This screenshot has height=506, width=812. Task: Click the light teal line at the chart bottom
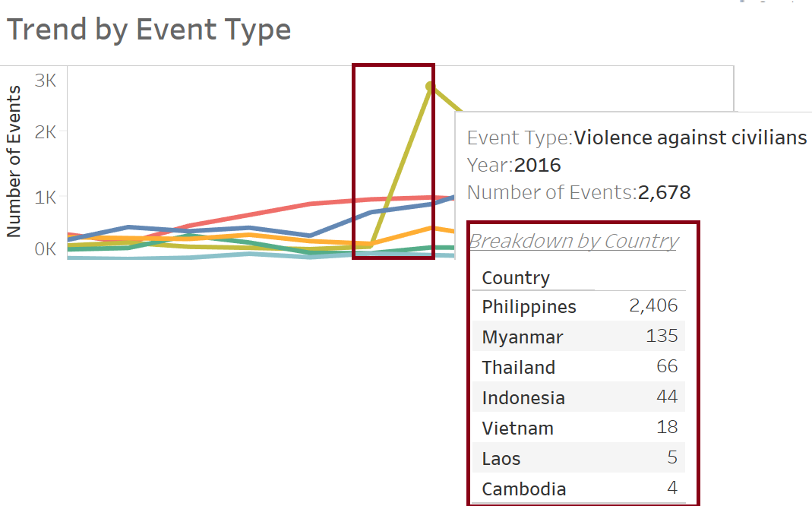pos(190,257)
